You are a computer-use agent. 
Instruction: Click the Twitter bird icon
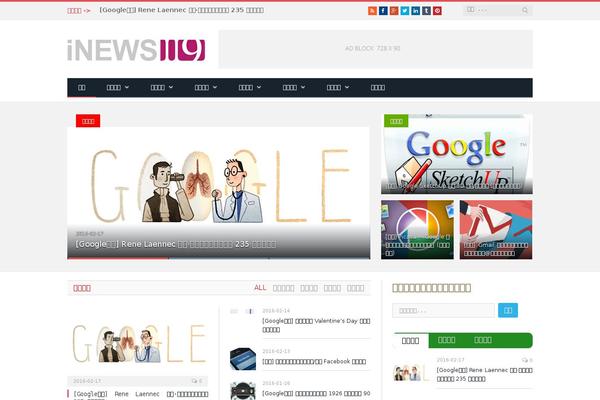tap(405, 11)
